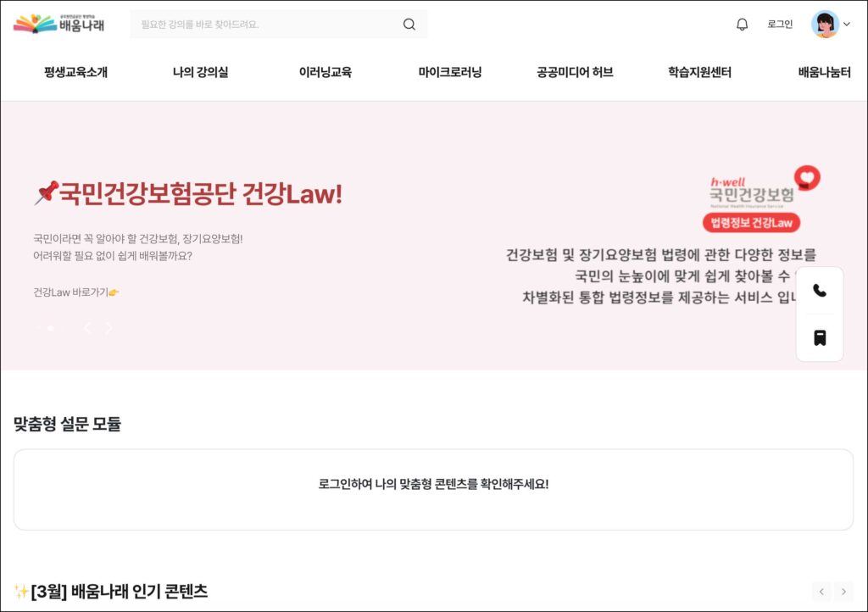Show next popular content with right arrow
Image resolution: width=868 pixels, height=612 pixels.
(x=843, y=592)
